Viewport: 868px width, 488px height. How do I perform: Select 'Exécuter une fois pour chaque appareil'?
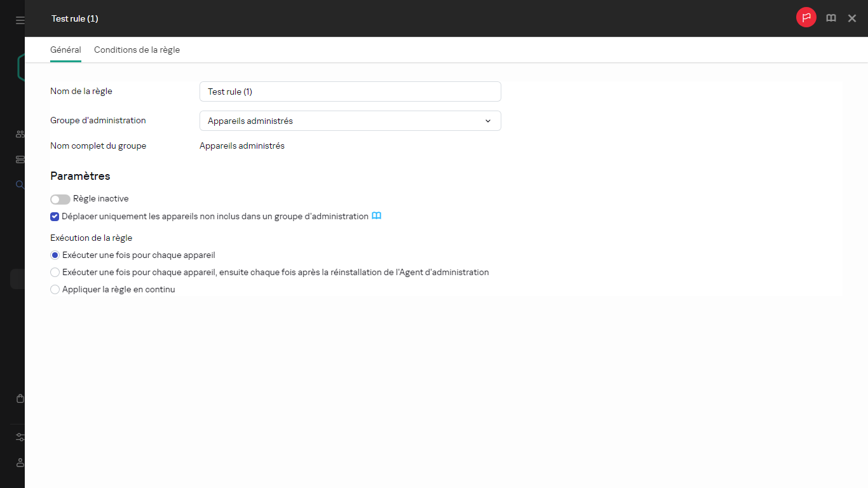pyautogui.click(x=55, y=255)
